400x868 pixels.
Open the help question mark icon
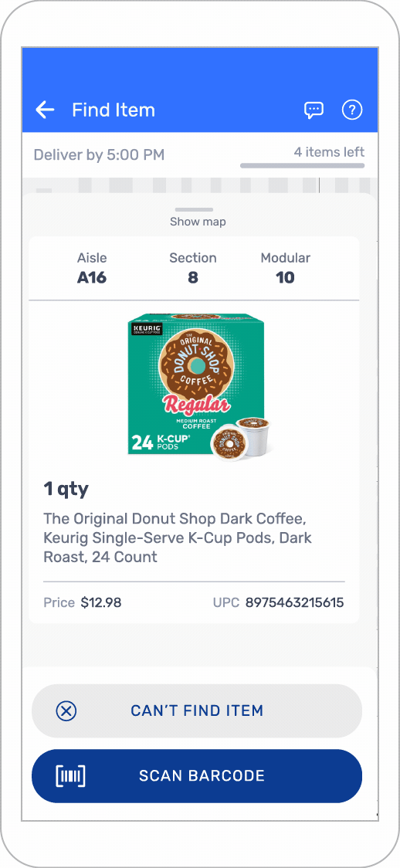(352, 110)
